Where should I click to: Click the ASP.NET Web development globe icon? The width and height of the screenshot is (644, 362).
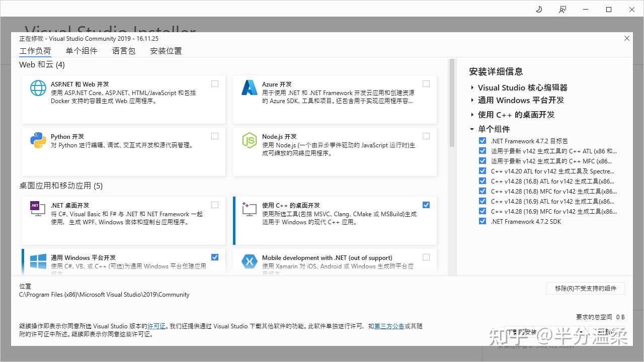point(38,87)
